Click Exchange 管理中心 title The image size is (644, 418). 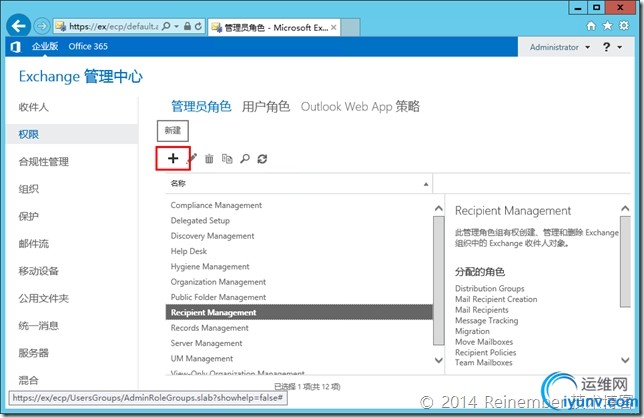80,76
